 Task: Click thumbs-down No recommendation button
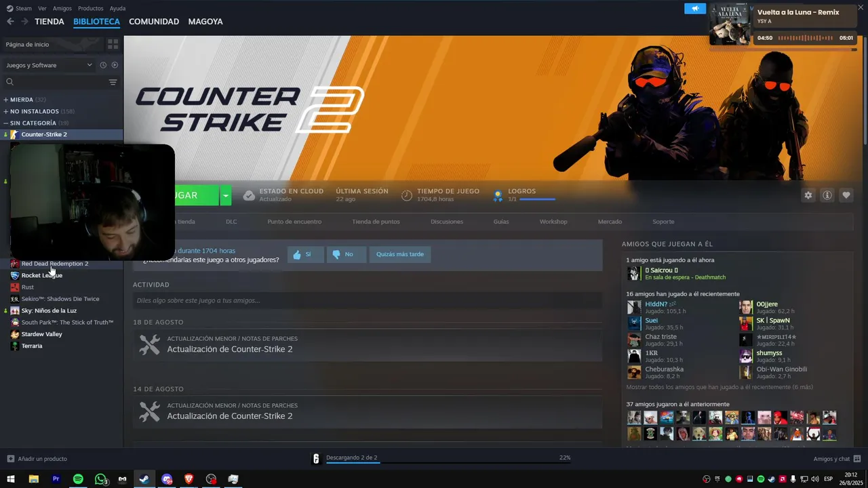pos(347,254)
